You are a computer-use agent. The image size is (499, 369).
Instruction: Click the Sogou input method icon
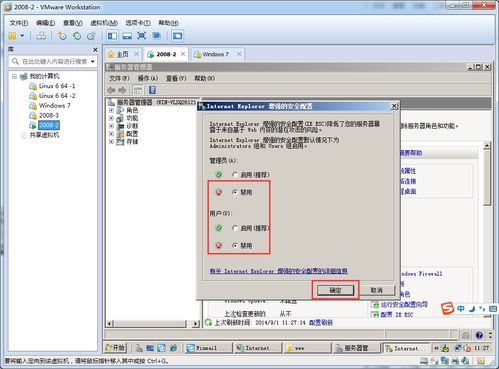point(447,308)
